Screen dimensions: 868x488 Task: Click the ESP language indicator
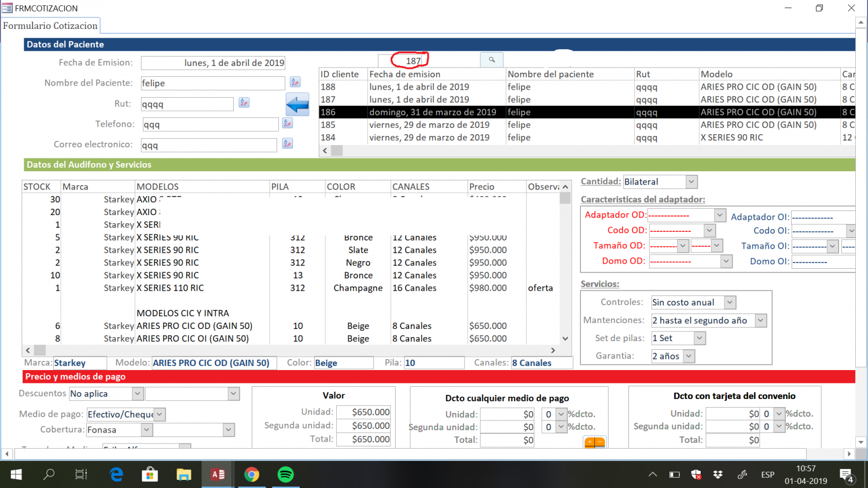click(768, 475)
